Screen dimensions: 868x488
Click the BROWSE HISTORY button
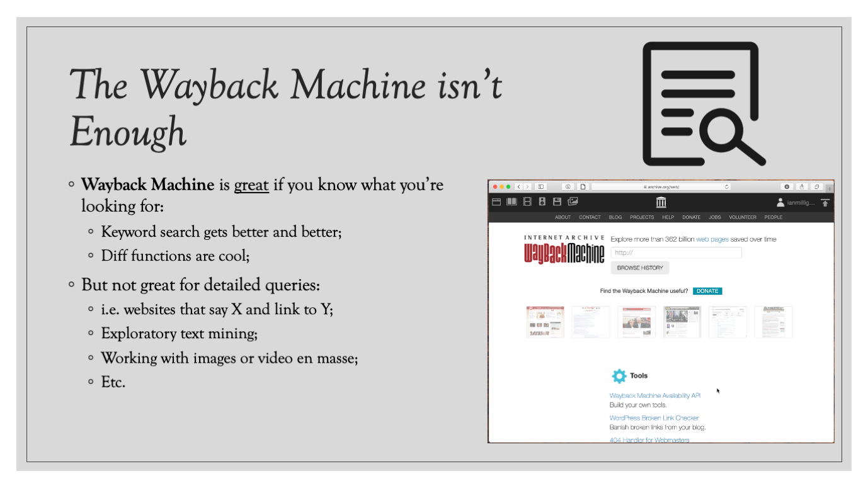(x=640, y=268)
